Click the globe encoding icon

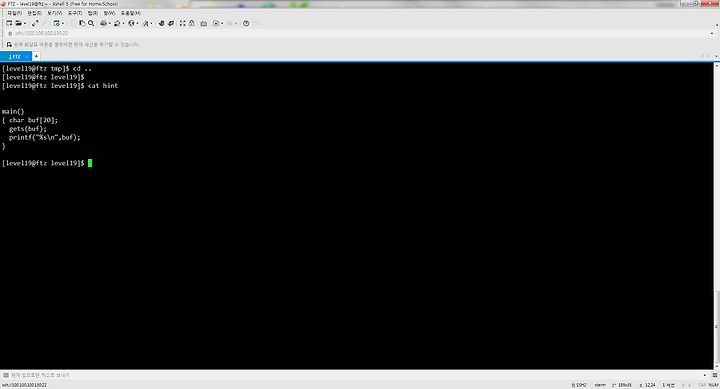click(131, 23)
